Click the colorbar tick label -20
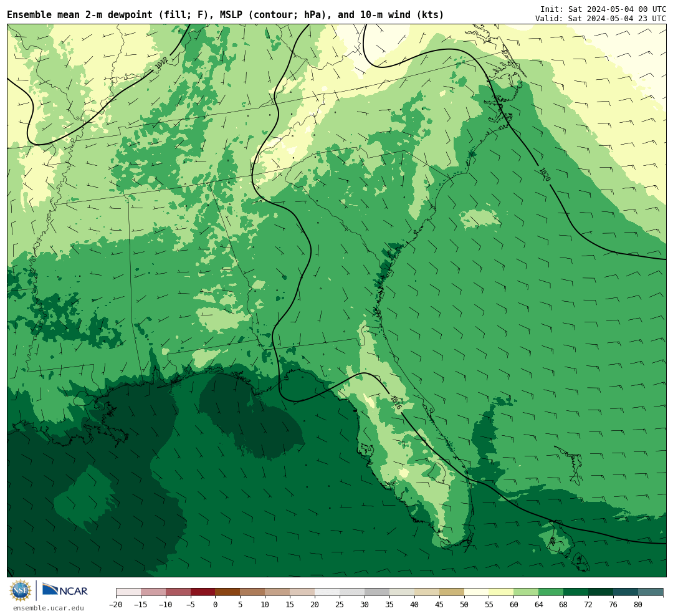Screen dimensions: 673x616 click(116, 605)
